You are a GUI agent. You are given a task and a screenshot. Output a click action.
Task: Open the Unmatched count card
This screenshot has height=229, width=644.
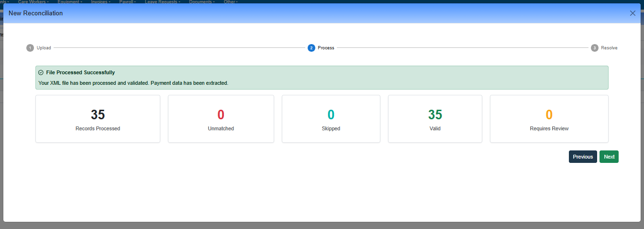[x=221, y=119]
